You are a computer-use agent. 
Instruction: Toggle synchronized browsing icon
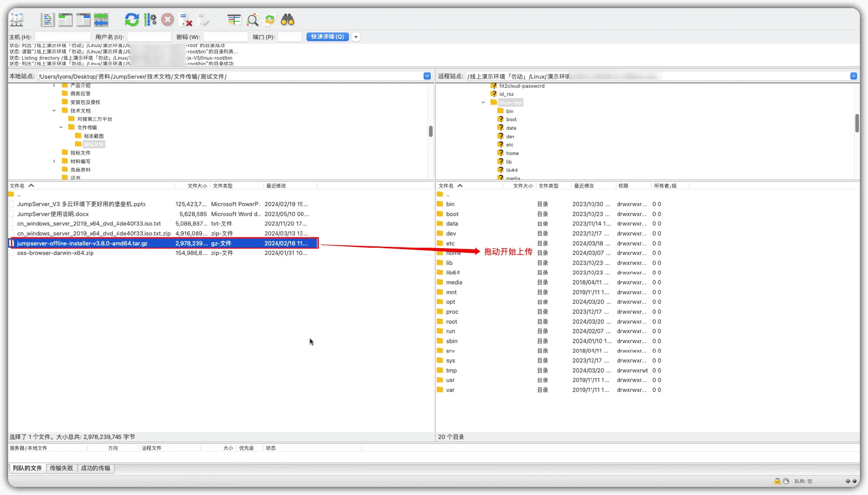270,20
